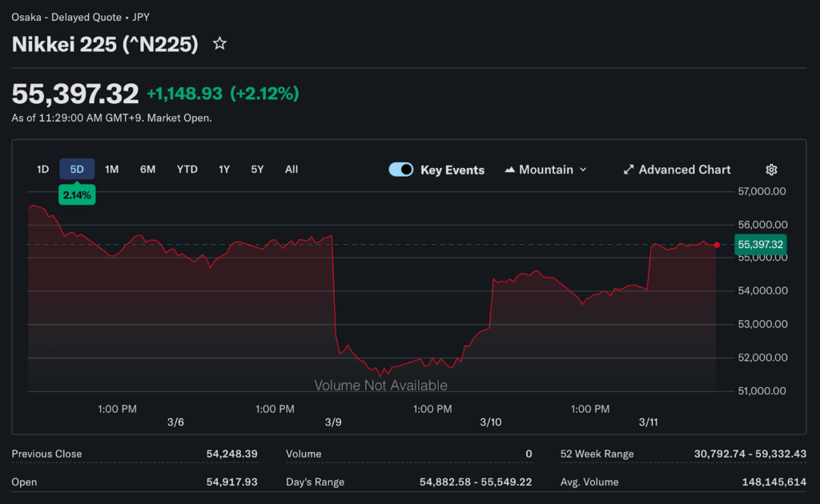Image resolution: width=820 pixels, height=504 pixels.
Task: Toggle the Key Events switch
Action: tap(401, 170)
